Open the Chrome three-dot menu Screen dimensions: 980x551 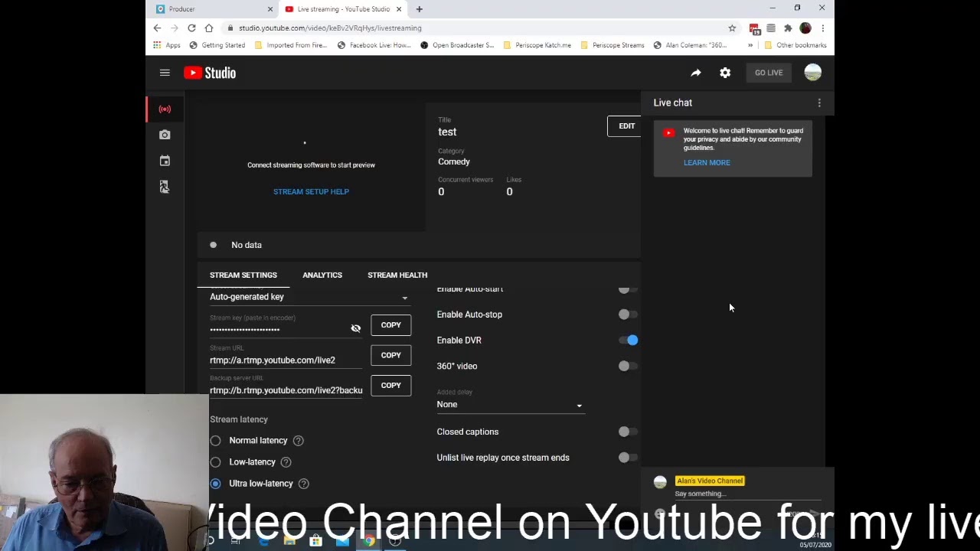click(x=822, y=28)
